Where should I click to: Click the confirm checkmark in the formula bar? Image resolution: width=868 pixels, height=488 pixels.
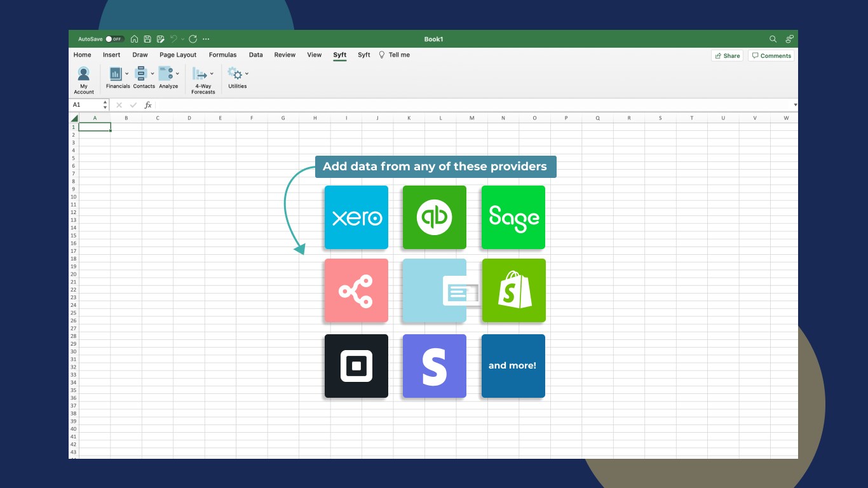[x=133, y=105]
